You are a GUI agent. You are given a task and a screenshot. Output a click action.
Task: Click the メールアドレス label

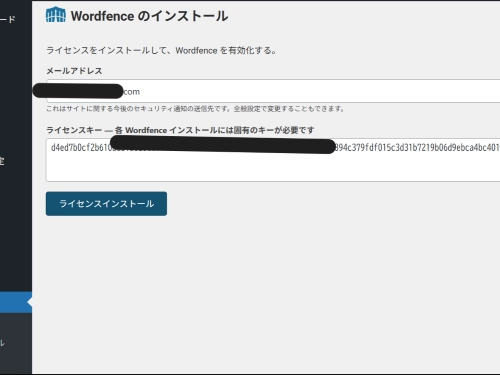pos(74,71)
